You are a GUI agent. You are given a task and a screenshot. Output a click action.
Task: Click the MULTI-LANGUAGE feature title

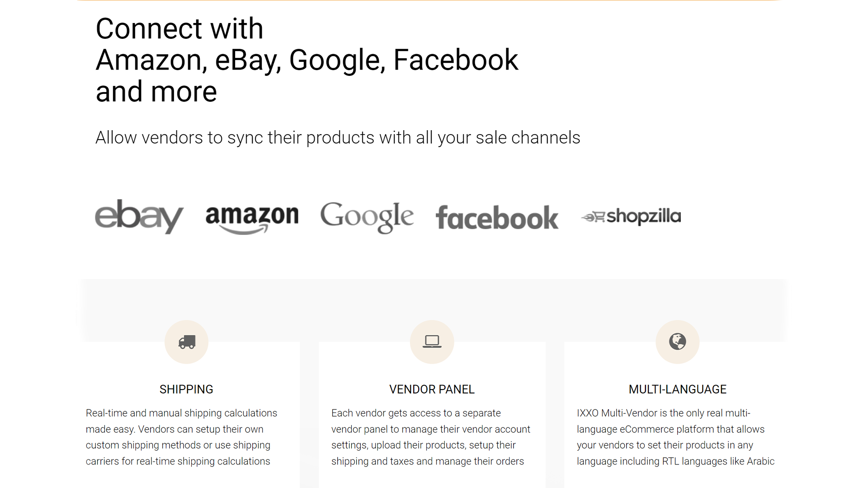coord(677,389)
